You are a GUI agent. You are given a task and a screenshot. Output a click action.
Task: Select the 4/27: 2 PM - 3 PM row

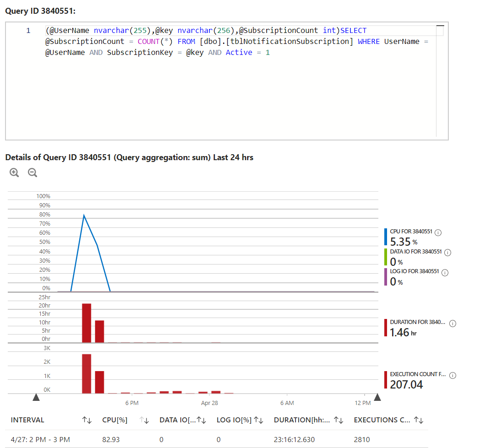click(x=40, y=439)
